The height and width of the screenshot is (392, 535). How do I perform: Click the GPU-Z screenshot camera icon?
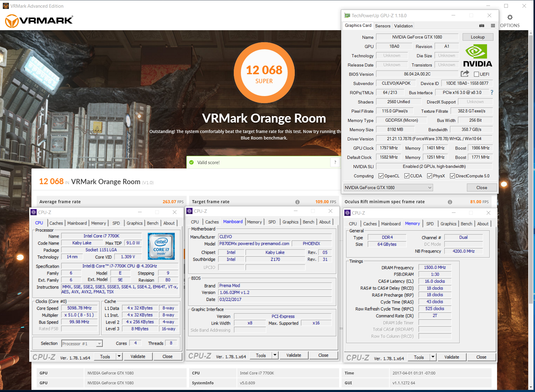(x=482, y=26)
